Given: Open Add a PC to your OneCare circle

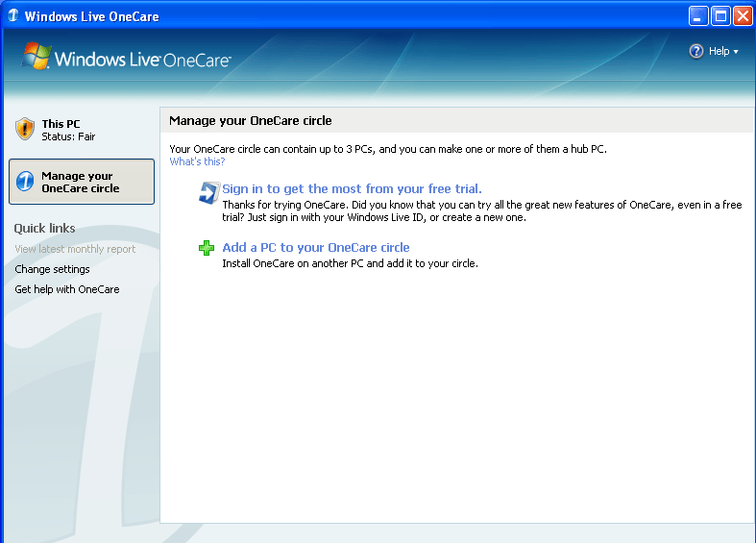Looking at the screenshot, I should pos(316,247).
